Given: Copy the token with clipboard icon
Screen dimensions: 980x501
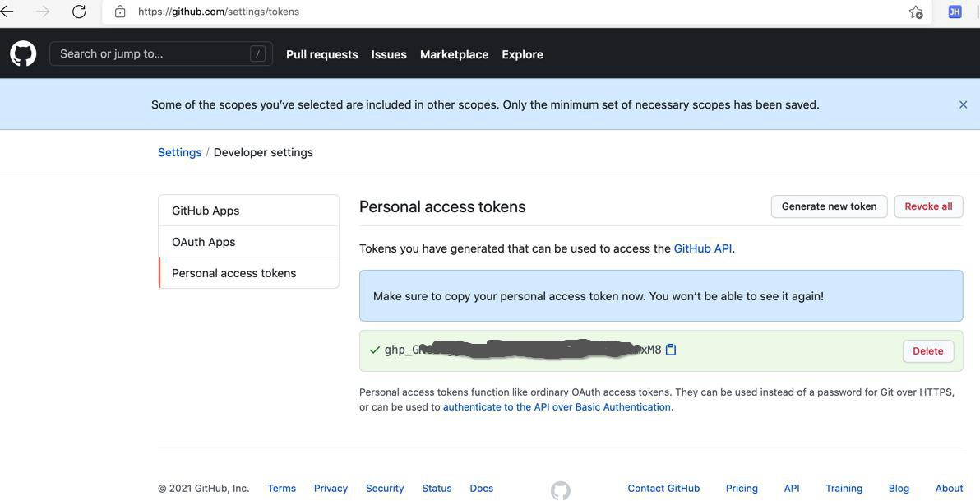Looking at the screenshot, I should tap(671, 350).
